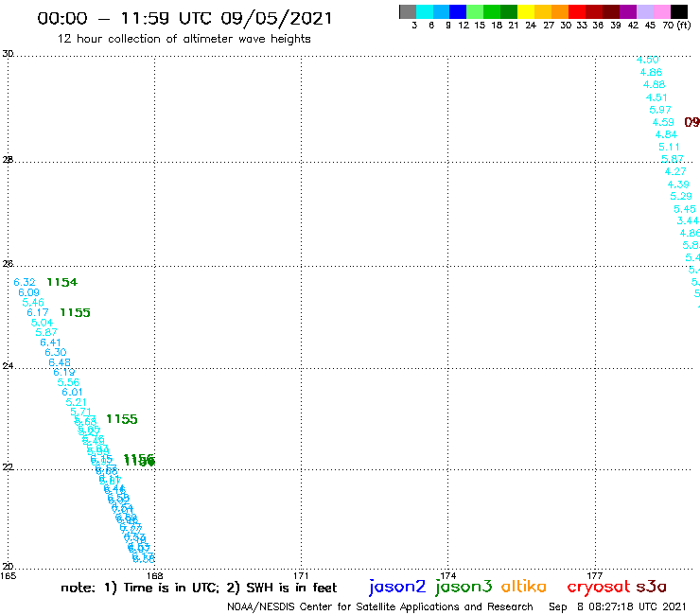Select the wave height value '6.09'
Screen dimensions: 700x615
point(28,292)
